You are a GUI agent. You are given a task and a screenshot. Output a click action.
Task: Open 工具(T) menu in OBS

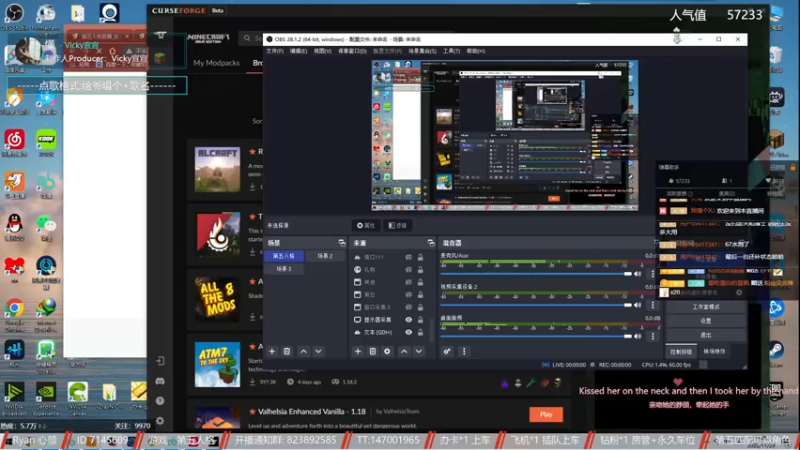click(x=451, y=51)
